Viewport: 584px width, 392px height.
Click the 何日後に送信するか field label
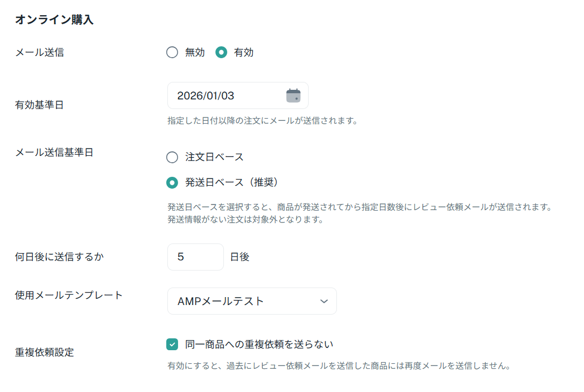point(59,257)
